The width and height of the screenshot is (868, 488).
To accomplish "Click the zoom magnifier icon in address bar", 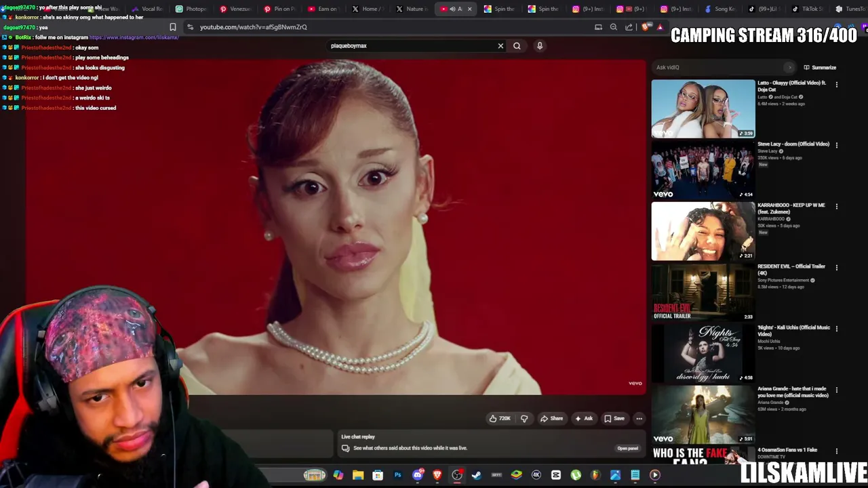I will (614, 27).
